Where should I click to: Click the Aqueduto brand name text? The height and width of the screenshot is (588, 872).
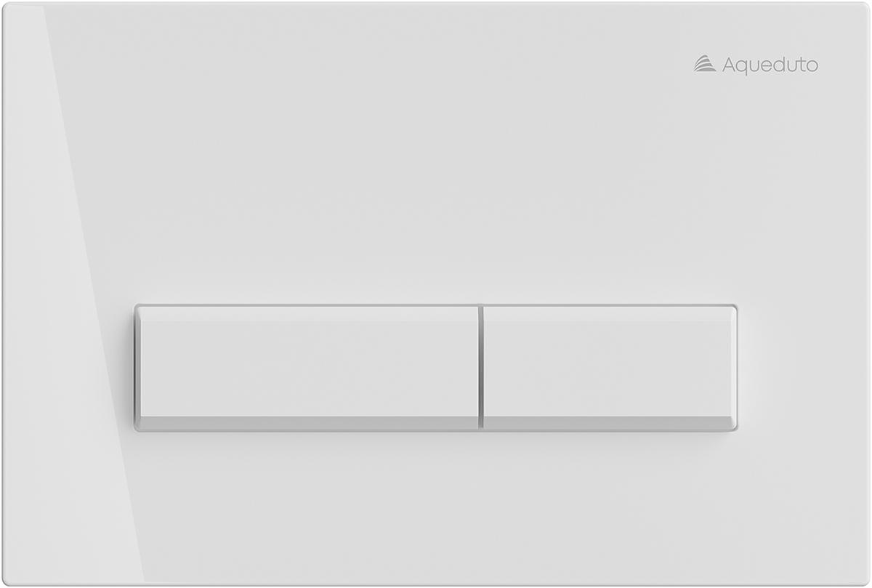click(770, 65)
